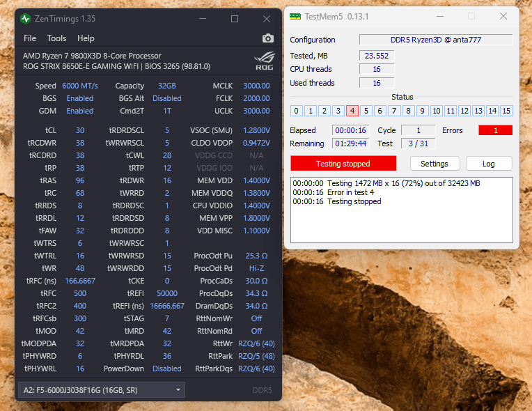Select thread status box 0
The width and height of the screenshot is (532, 411).
coord(296,111)
